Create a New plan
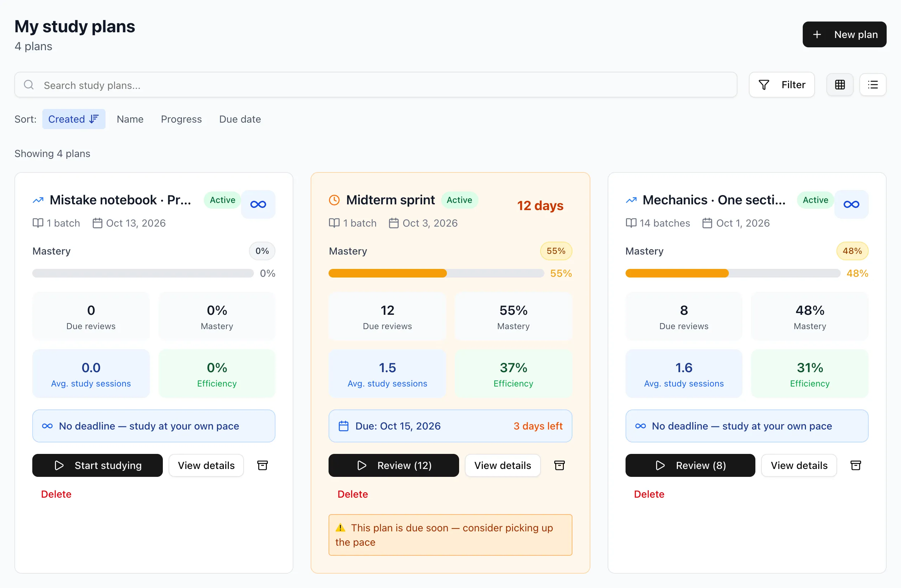Screen dimensions: 901x588 pos(844,34)
